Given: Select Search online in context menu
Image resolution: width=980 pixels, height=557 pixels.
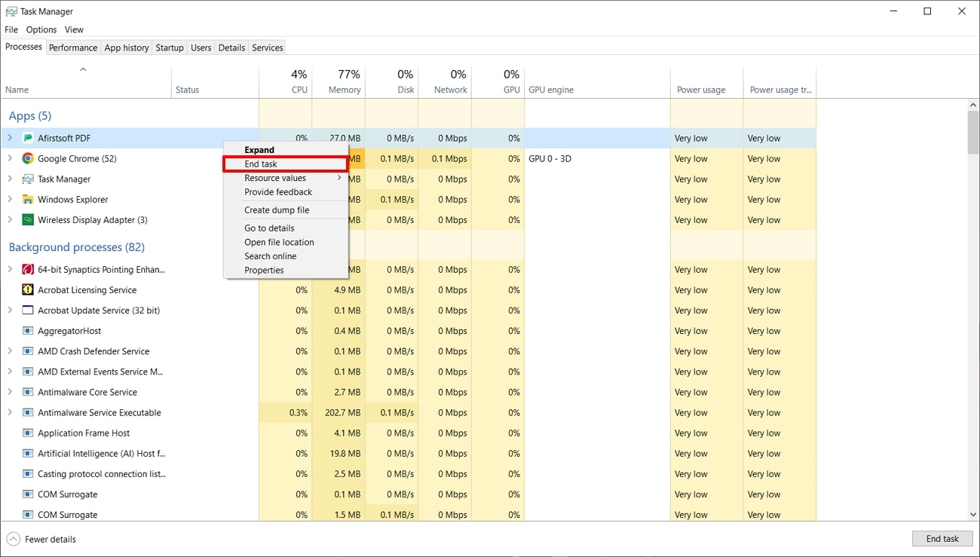Looking at the screenshot, I should (286, 256).
